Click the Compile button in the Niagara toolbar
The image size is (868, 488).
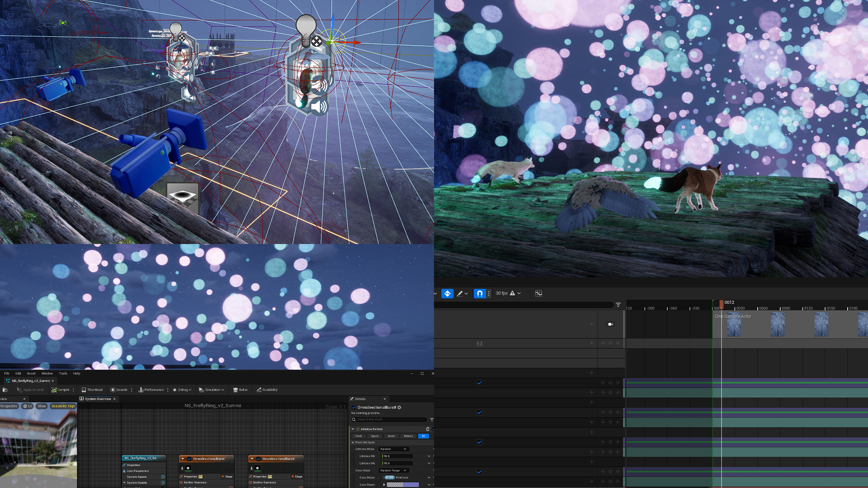[61, 389]
